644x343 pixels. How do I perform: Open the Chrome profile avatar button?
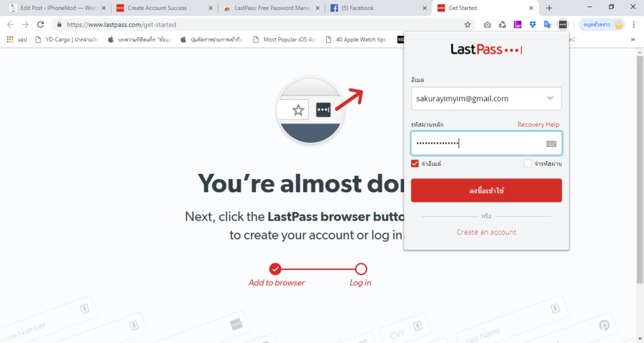point(601,24)
